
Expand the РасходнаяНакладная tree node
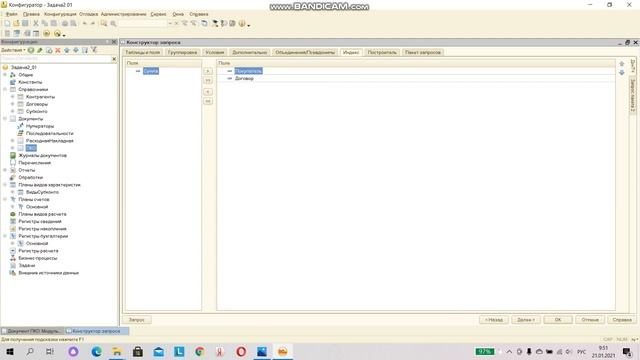tap(13, 141)
